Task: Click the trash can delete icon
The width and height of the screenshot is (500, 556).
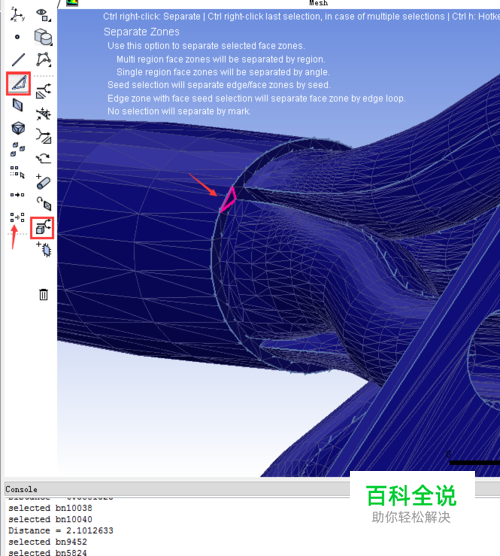Action: coord(44,294)
